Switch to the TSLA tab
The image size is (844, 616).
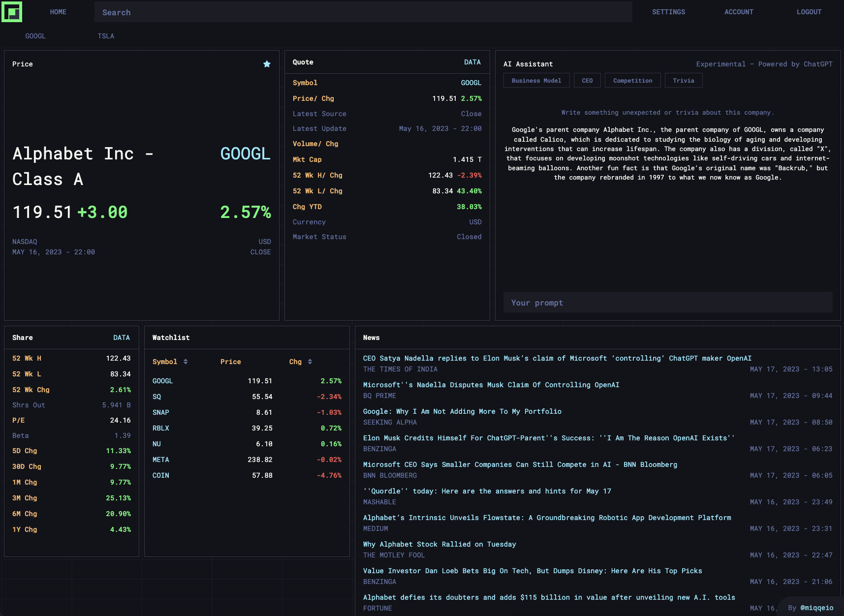pos(106,36)
